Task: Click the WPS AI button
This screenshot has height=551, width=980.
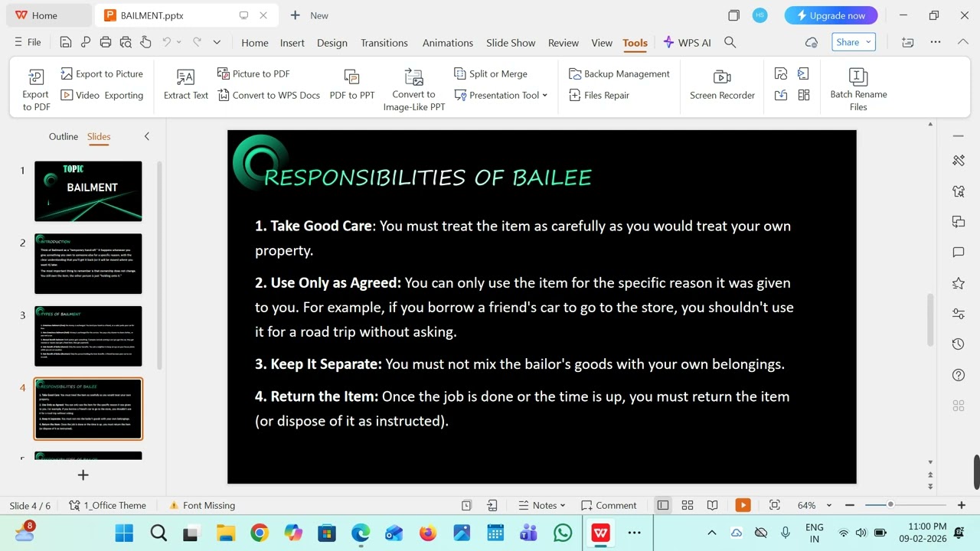Action: click(687, 43)
